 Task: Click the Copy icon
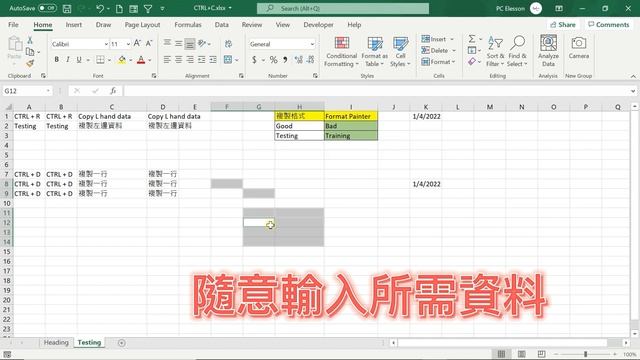point(30,52)
